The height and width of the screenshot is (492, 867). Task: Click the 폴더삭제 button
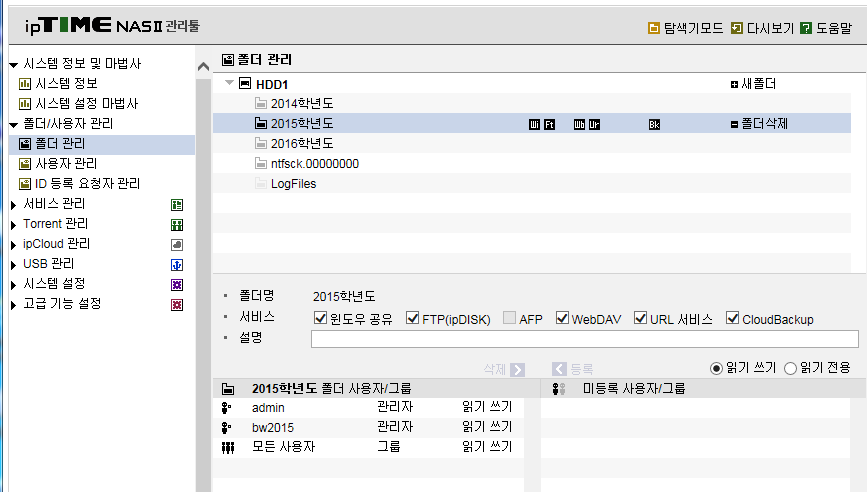click(x=759, y=124)
